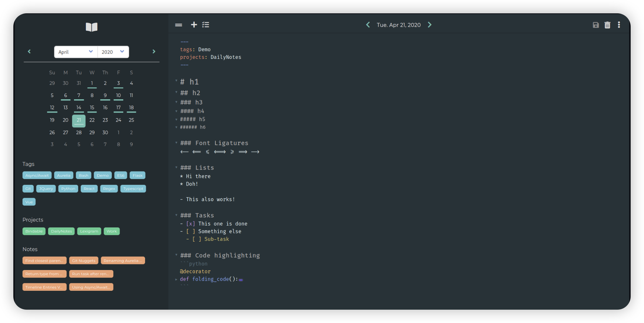Open the DailyNotes project
644x323 pixels.
pyautogui.click(x=61, y=232)
